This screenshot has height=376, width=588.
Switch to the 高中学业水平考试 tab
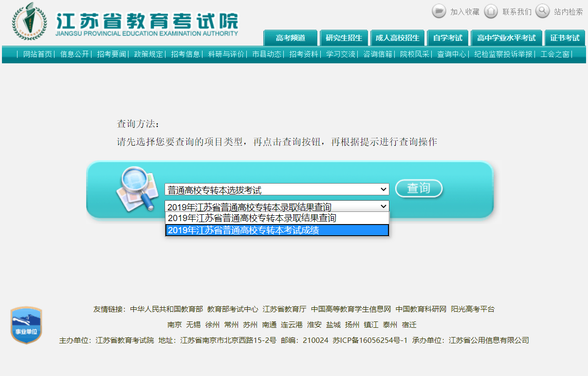click(506, 38)
